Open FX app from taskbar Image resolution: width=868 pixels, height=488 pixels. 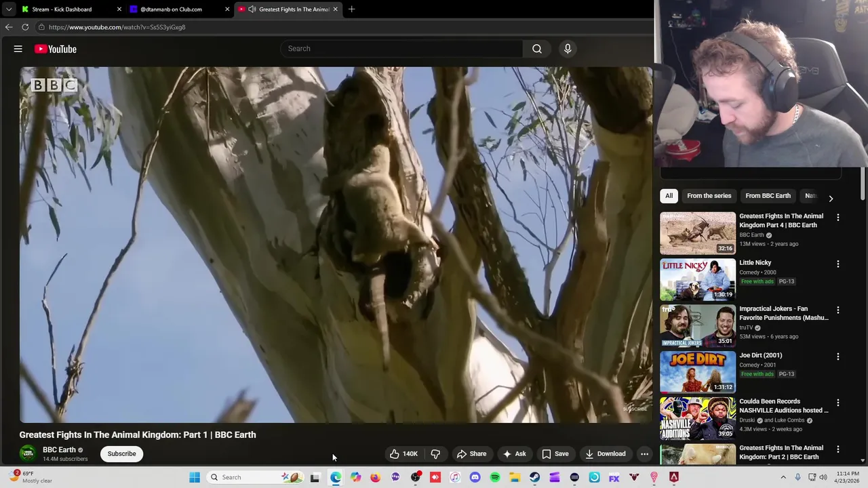[x=614, y=477]
